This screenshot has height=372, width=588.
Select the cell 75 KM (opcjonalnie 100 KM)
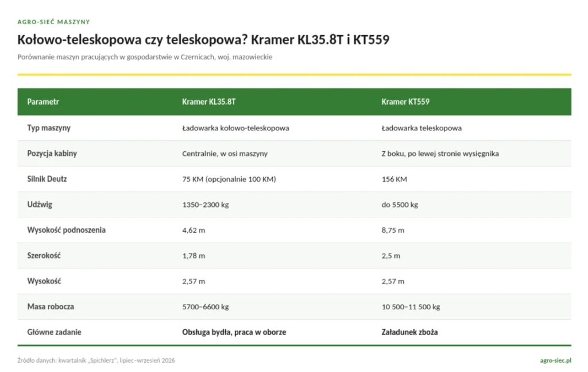click(x=229, y=179)
